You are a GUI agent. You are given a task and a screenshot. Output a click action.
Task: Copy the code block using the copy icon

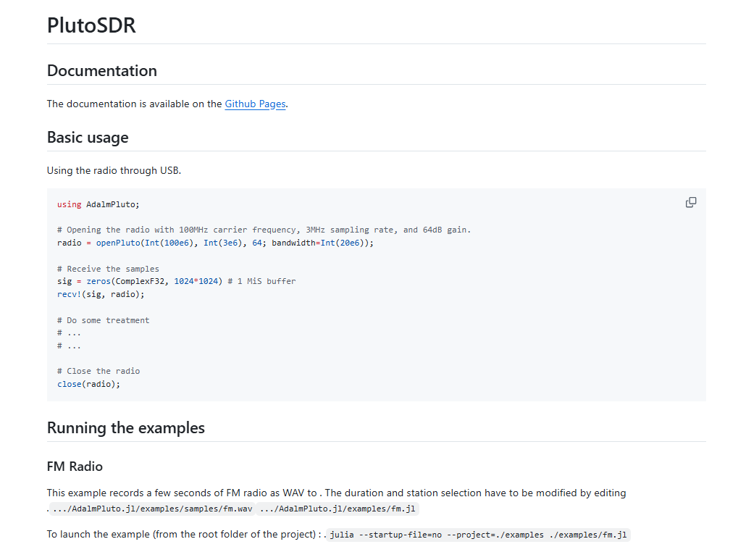click(691, 203)
